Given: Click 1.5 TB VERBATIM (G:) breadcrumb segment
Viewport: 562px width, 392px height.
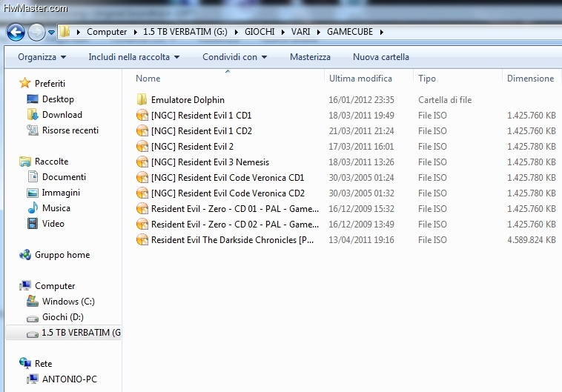Looking at the screenshot, I should (x=185, y=32).
